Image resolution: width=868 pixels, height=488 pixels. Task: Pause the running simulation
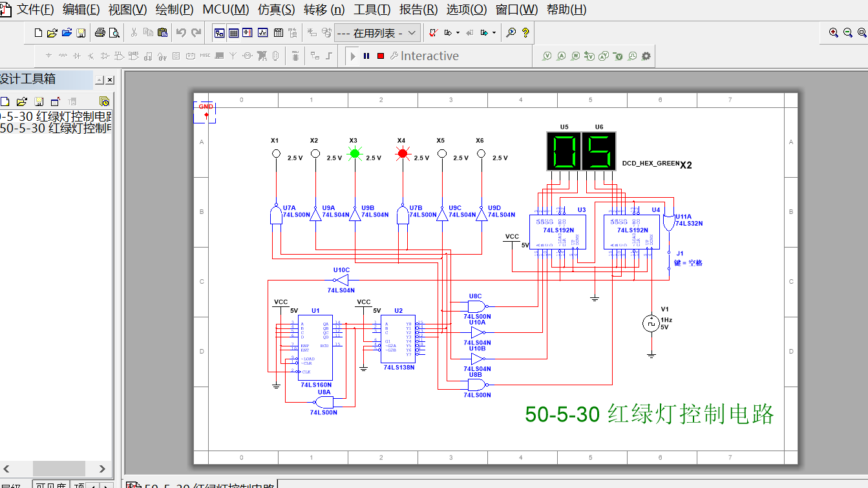pyautogui.click(x=366, y=56)
